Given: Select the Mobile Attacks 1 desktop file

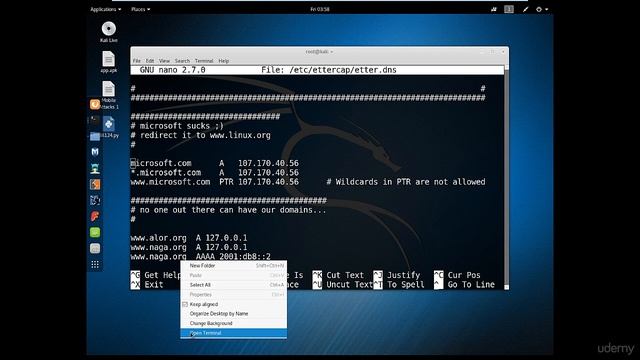Looking at the screenshot, I should 109,95.
